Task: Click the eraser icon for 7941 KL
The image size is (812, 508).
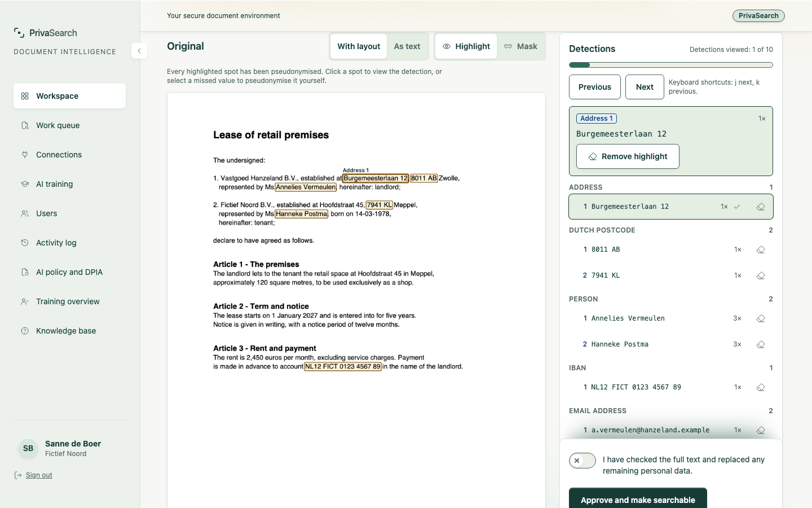Action: tap(761, 275)
